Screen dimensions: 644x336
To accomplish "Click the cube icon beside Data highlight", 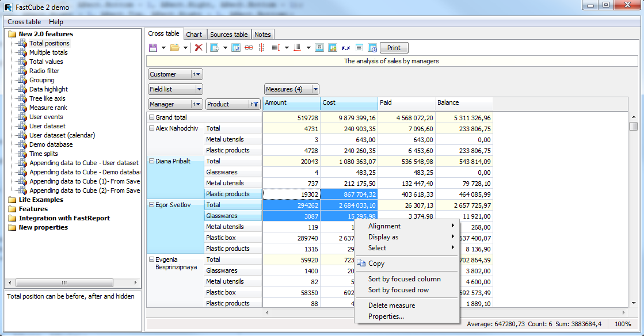I will click(22, 89).
